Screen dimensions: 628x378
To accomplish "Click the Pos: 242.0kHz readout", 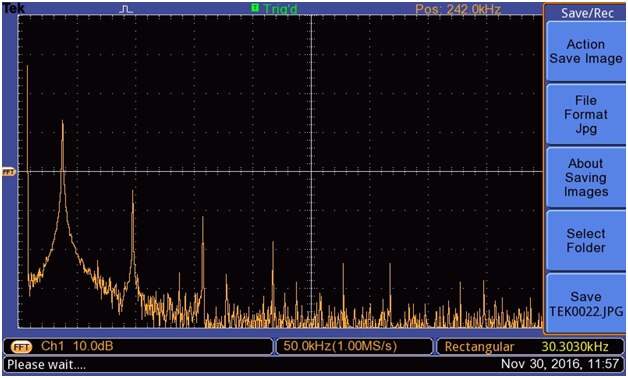I will pos(458,9).
